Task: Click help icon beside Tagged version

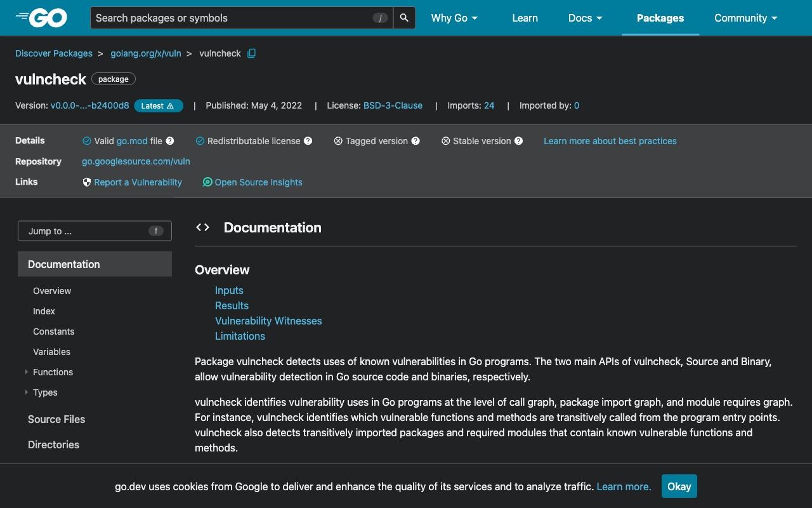Action: [x=416, y=141]
